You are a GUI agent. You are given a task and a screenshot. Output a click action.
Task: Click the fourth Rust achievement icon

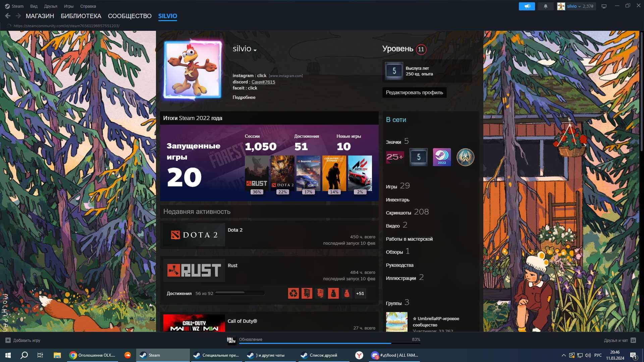(333, 293)
